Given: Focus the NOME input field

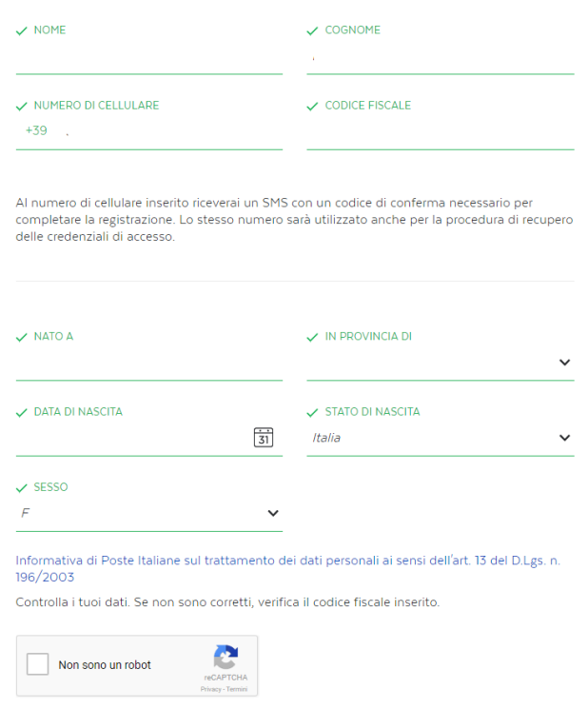Looking at the screenshot, I should tap(149, 60).
